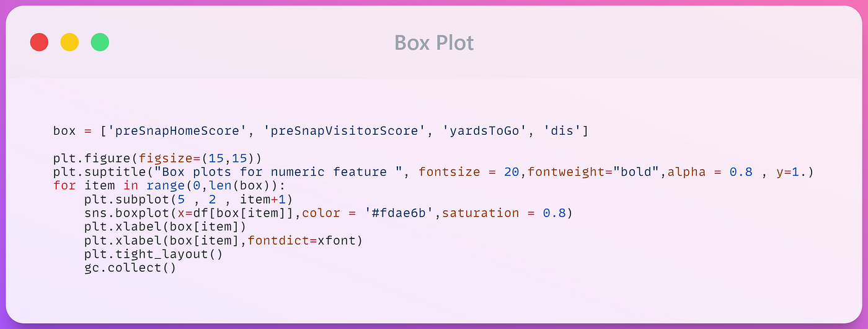Viewport: 868px width, 329px height.
Task: Click the plt.tight_layout() line
Action: (153, 254)
